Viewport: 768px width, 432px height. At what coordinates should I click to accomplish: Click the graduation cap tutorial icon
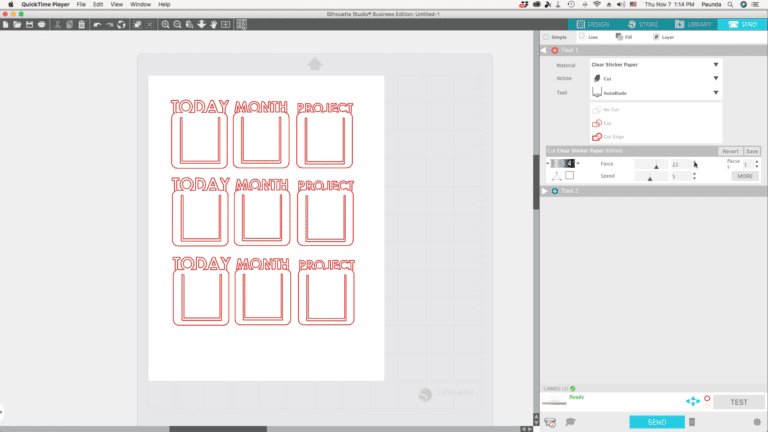[x=571, y=422]
